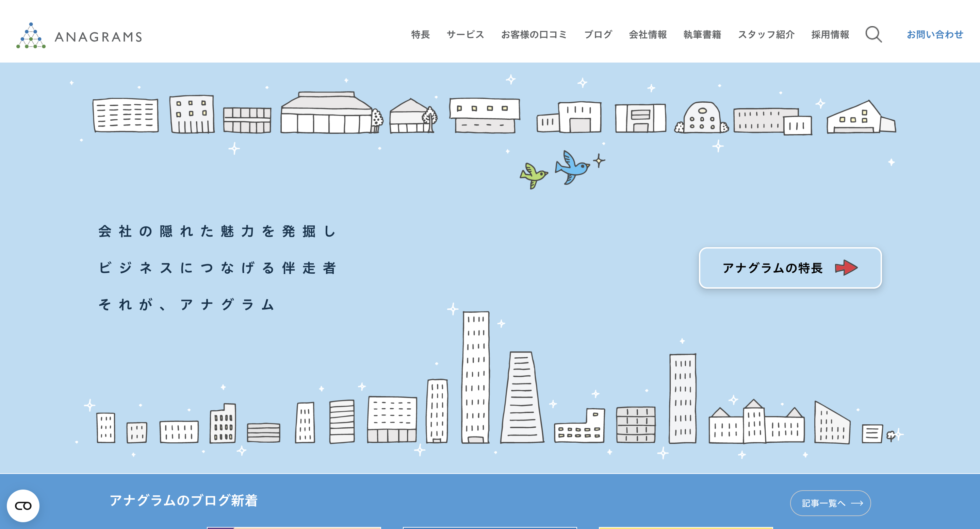
Task: Click the アナグラムの特長 button
Action: [x=790, y=268]
